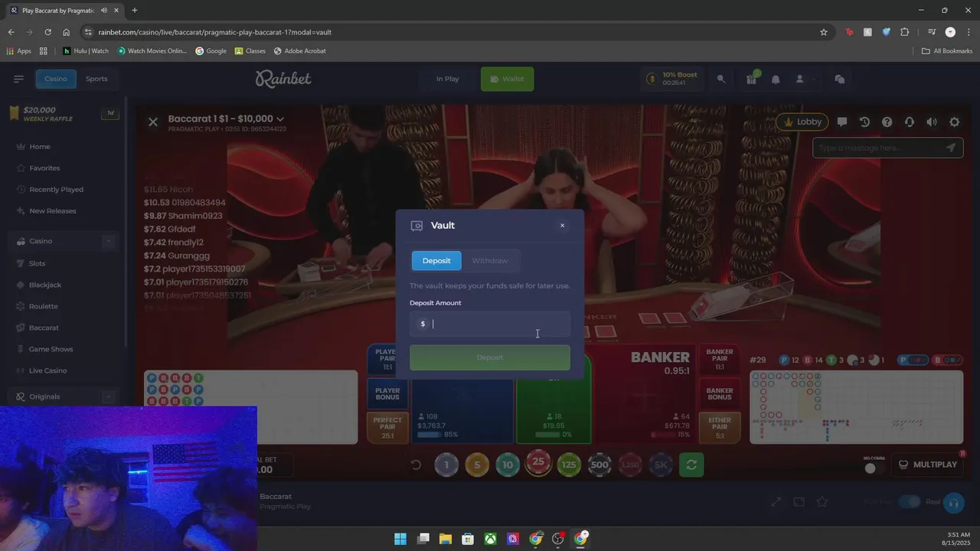Open the notifications bell

tap(776, 79)
